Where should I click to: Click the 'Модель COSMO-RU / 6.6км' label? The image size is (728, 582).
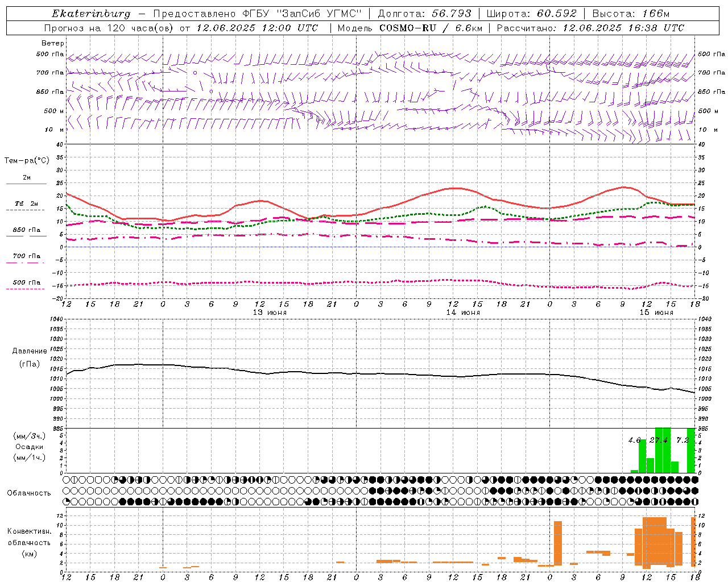(x=409, y=28)
